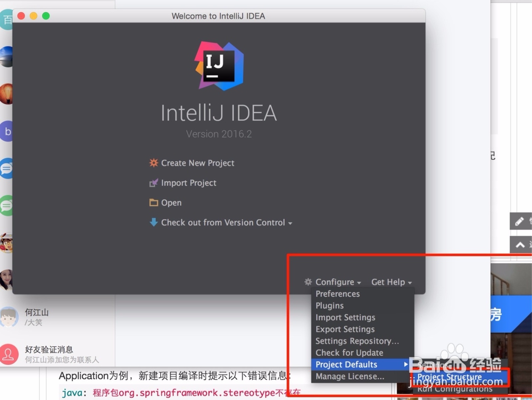The height and width of the screenshot is (400, 532).
Task: Highlight Project Defaults menu item
Action: 362,364
